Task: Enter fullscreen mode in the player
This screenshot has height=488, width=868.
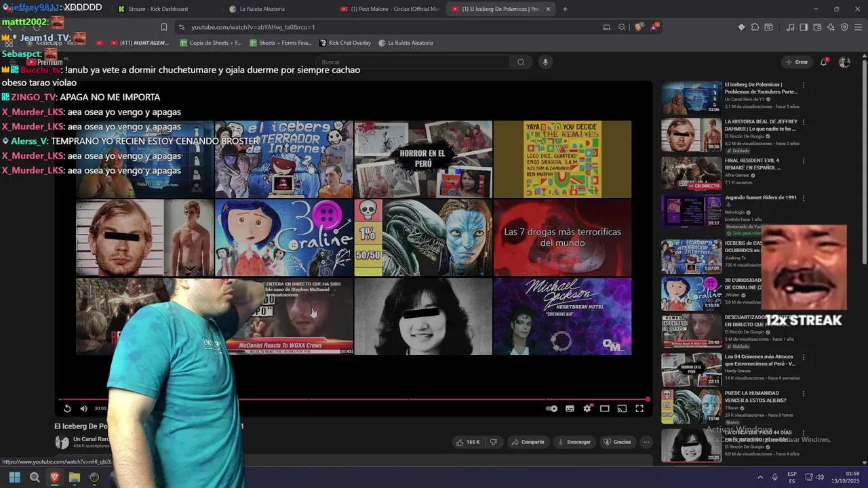Action: 639,409
